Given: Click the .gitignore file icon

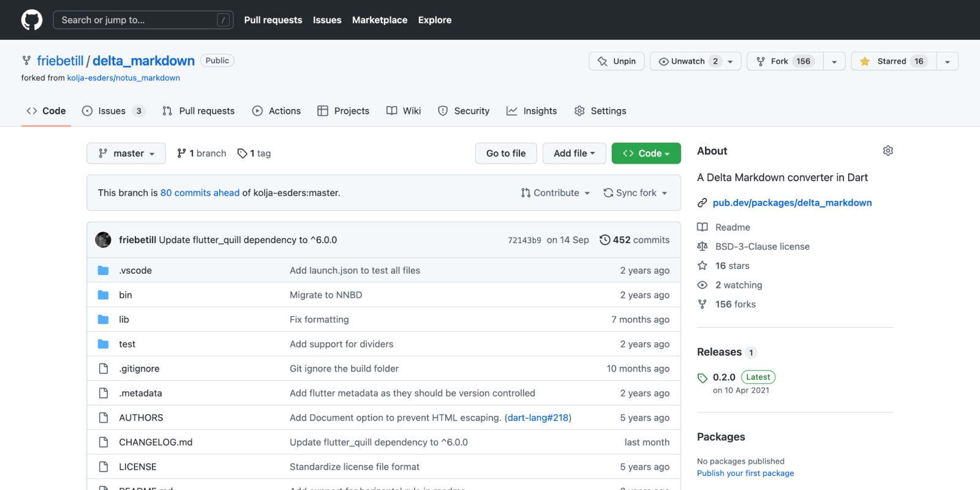Looking at the screenshot, I should 104,368.
